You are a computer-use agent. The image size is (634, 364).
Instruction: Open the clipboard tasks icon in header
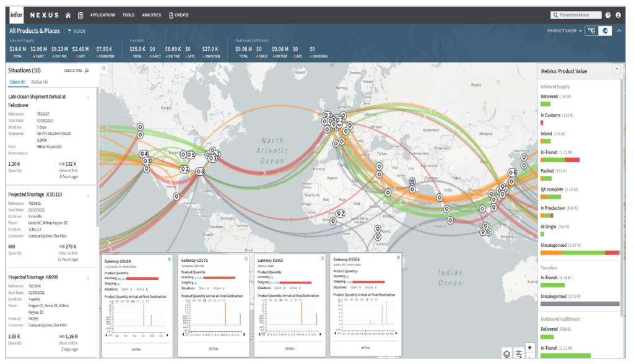coord(80,15)
